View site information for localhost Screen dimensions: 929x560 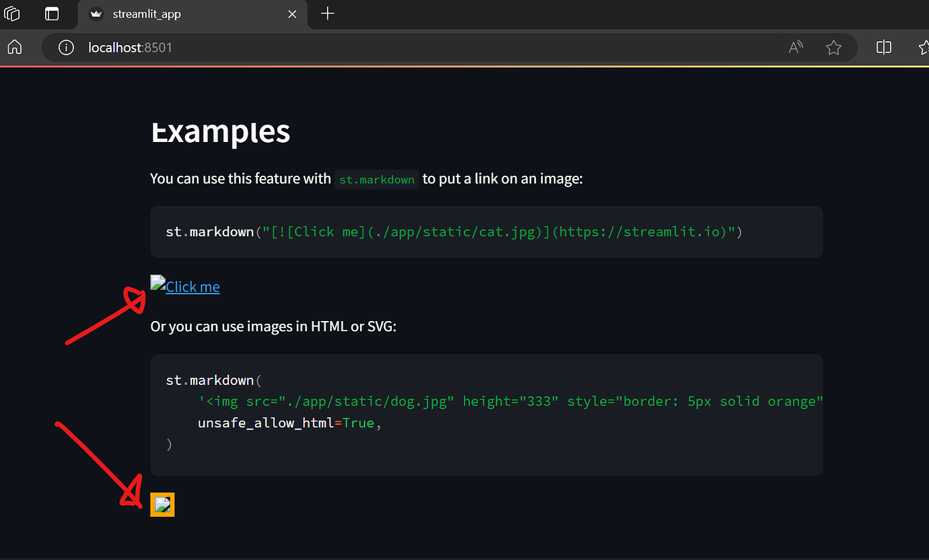tap(66, 48)
